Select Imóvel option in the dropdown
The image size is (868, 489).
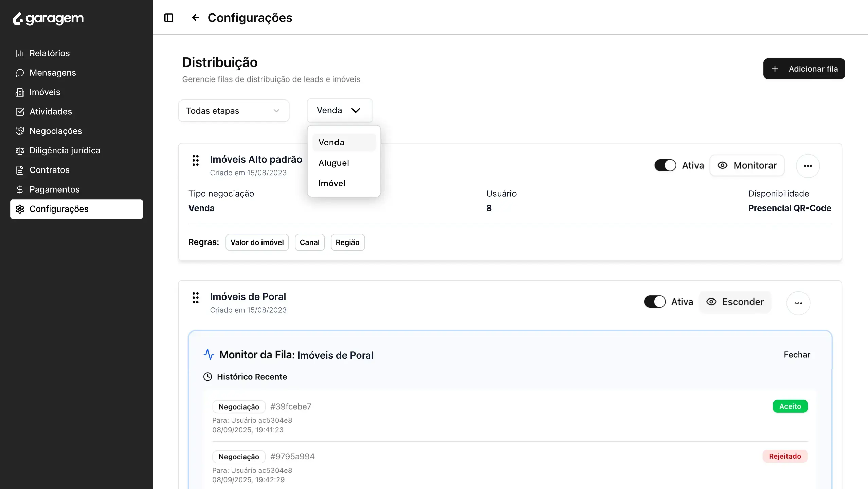click(331, 183)
